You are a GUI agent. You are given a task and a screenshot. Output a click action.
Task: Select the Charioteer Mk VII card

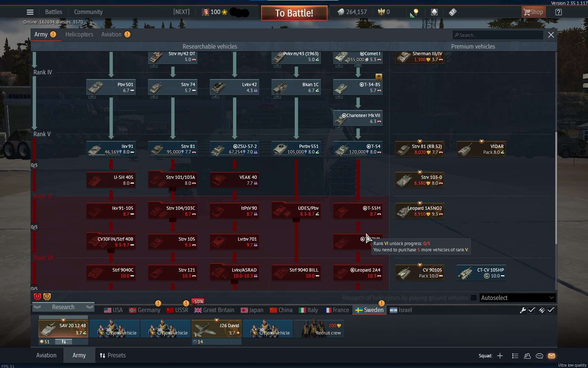tap(358, 118)
